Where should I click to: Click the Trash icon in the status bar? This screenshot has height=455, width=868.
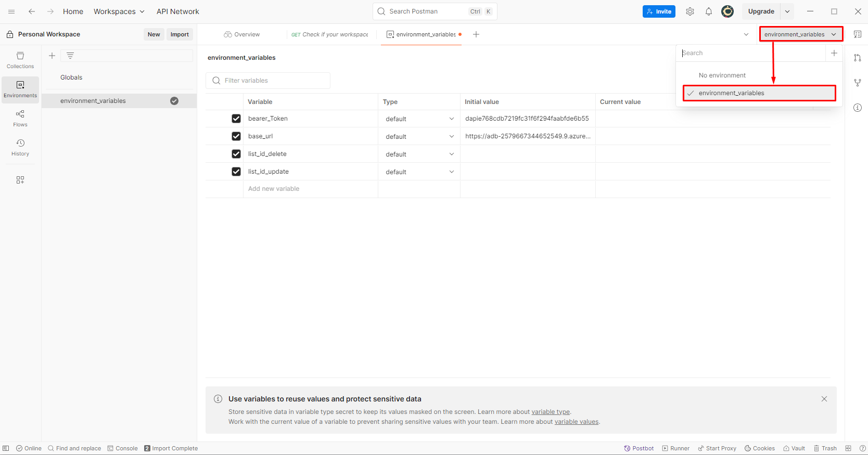[825, 448]
